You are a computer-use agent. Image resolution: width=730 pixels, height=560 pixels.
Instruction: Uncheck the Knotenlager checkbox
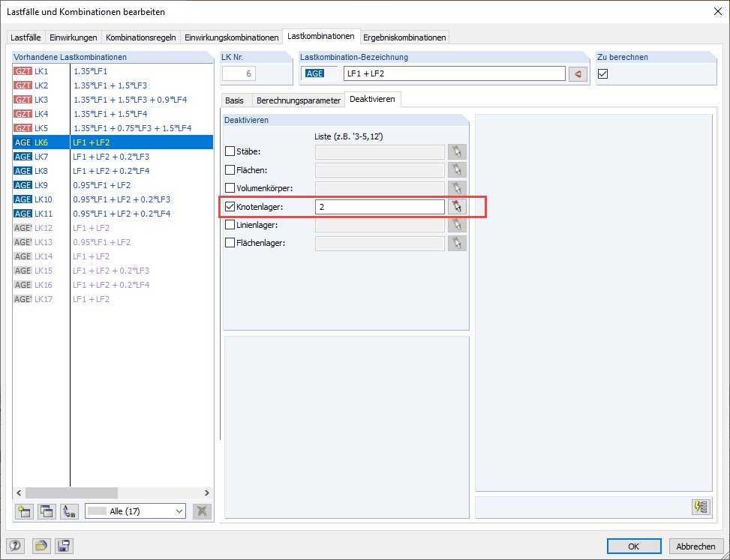pyautogui.click(x=230, y=206)
